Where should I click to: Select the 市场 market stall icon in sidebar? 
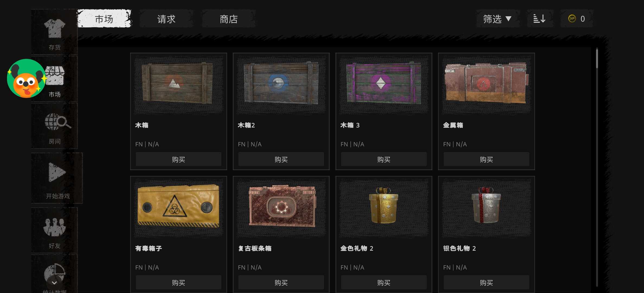[x=55, y=75]
